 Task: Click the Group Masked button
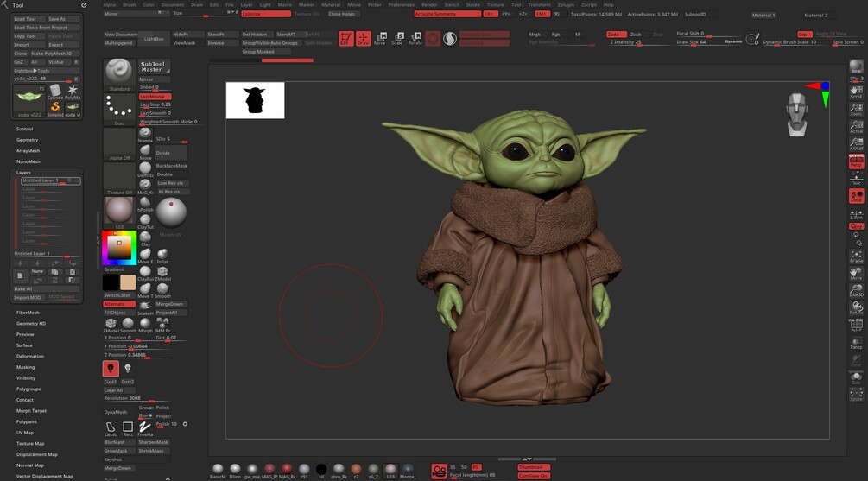[266, 52]
